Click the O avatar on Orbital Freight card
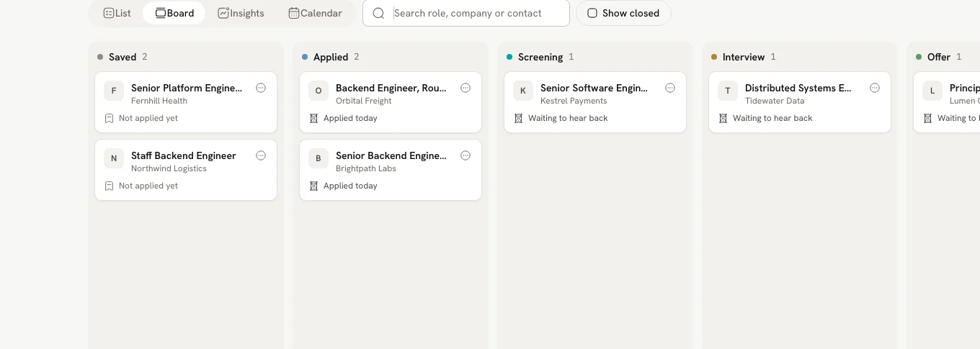This screenshot has height=349, width=980. pos(318,91)
